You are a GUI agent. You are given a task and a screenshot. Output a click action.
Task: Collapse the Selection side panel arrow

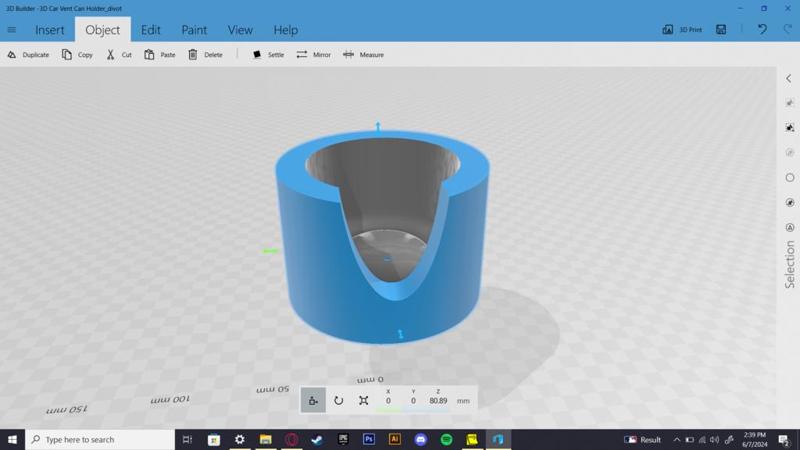(789, 79)
